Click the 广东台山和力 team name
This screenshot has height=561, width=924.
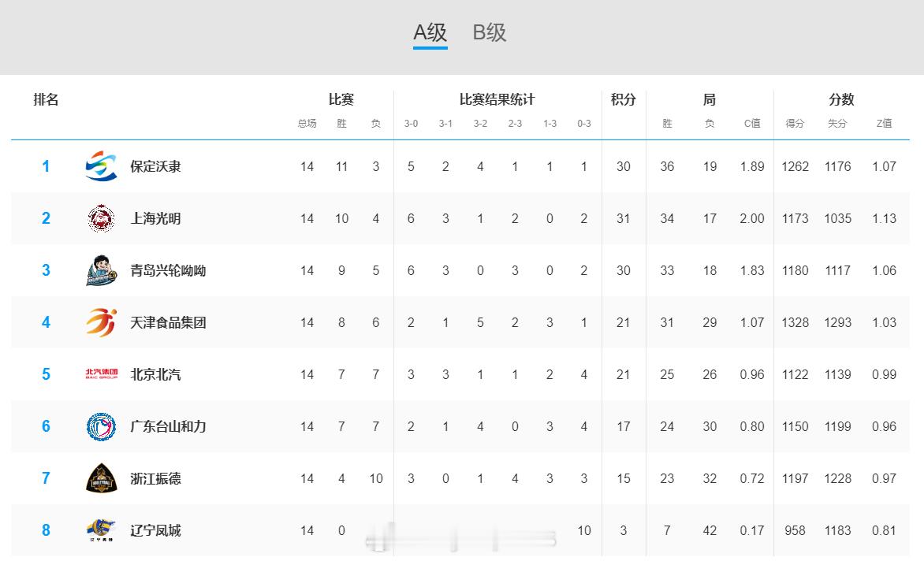point(168,426)
